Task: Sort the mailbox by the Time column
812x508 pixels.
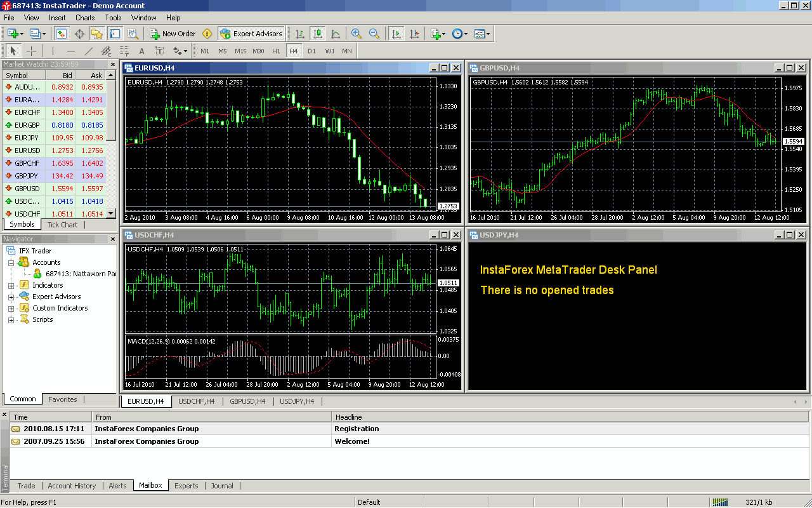Action: [x=51, y=417]
